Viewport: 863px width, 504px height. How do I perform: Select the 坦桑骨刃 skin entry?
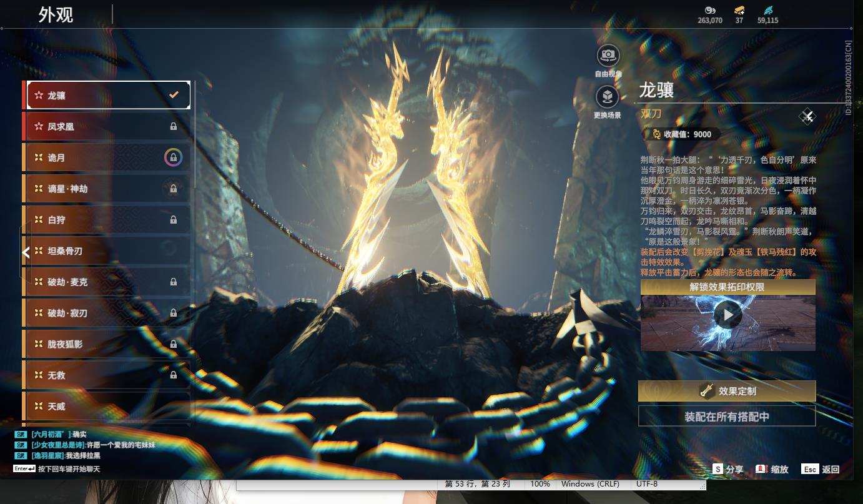coord(106,251)
